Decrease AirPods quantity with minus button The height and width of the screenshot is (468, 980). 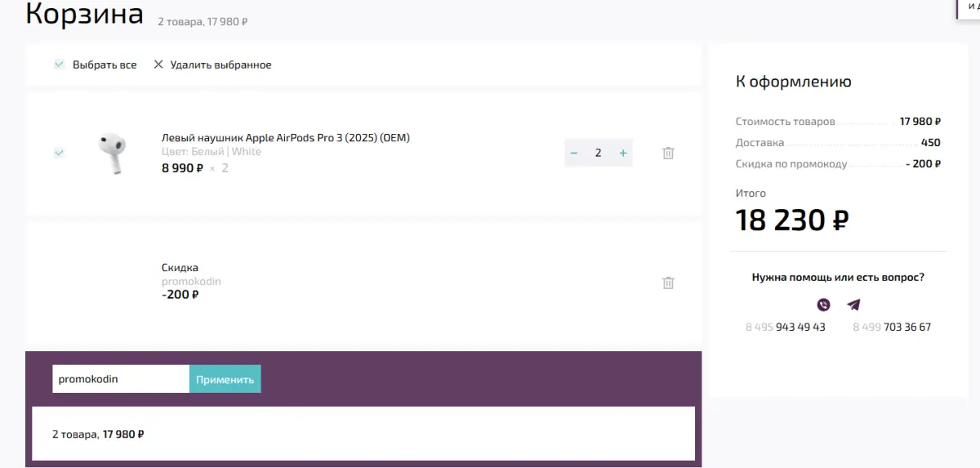pyautogui.click(x=574, y=153)
